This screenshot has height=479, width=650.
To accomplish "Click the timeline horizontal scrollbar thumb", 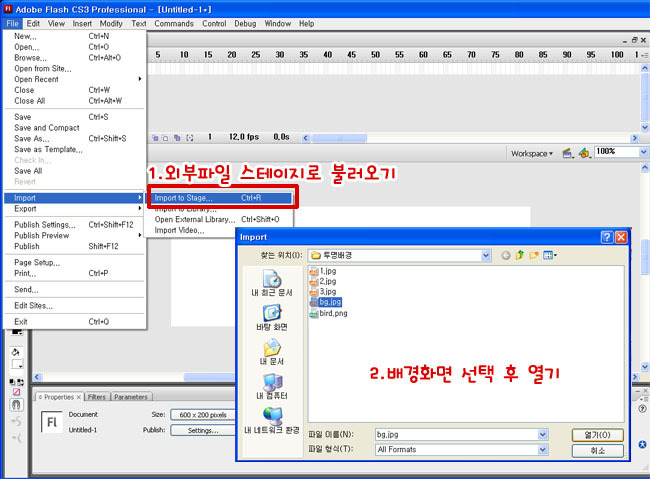I will click(339, 138).
